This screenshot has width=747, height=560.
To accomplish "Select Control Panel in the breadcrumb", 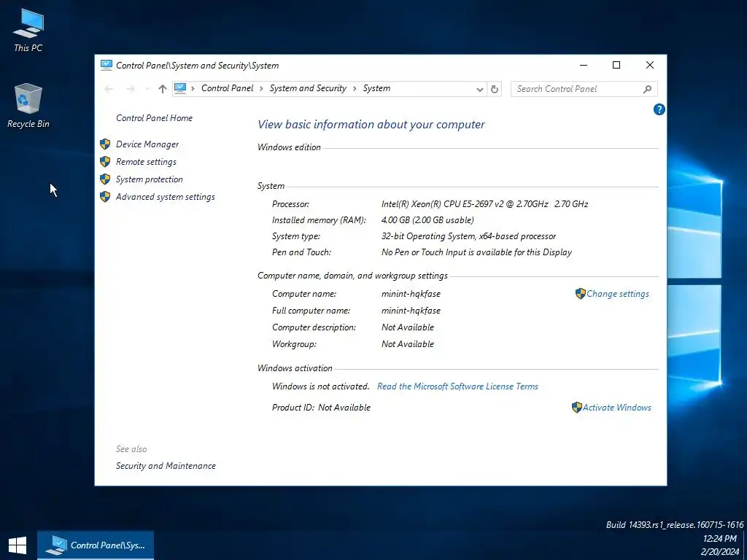I will point(228,88).
